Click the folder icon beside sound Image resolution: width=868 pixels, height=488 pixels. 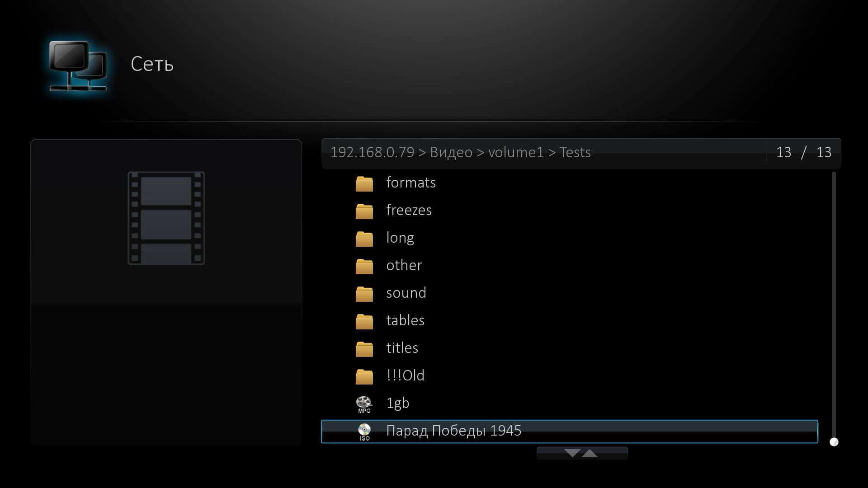pyautogui.click(x=364, y=294)
